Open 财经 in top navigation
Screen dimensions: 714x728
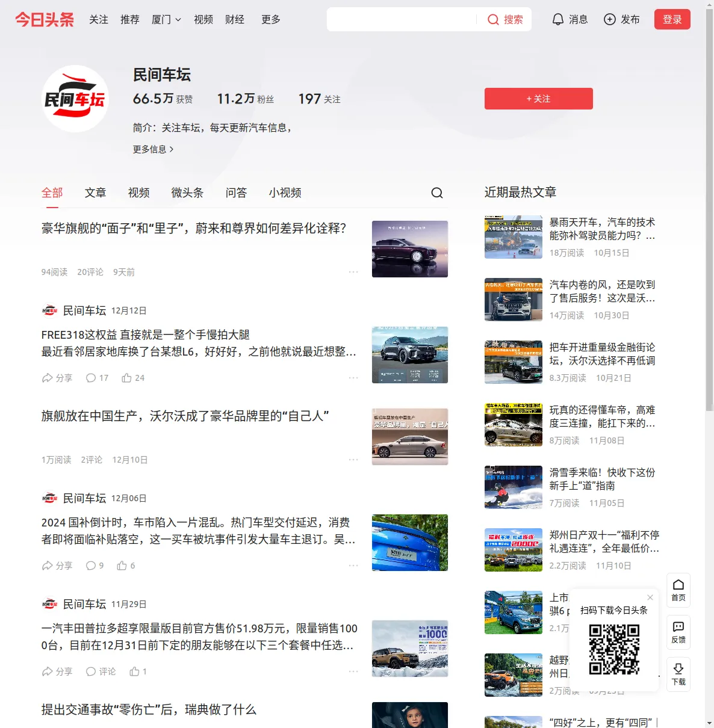coord(235,19)
